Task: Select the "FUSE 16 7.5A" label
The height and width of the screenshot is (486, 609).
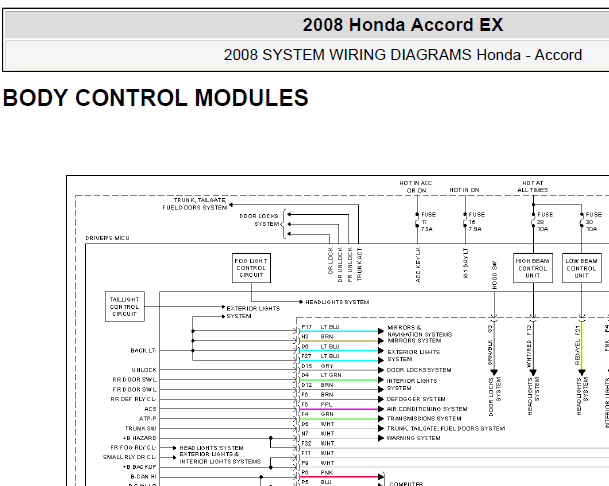Action: [x=476, y=221]
